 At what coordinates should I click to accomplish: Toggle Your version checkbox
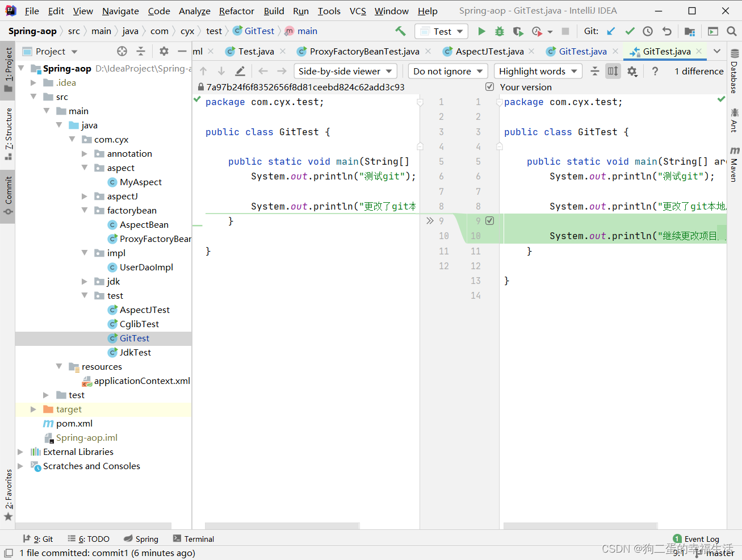coord(490,87)
